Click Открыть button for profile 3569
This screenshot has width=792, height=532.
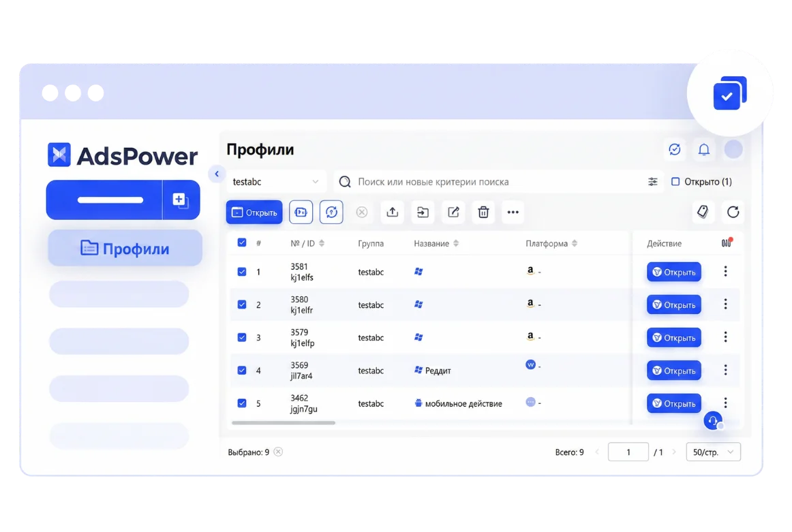tap(673, 371)
